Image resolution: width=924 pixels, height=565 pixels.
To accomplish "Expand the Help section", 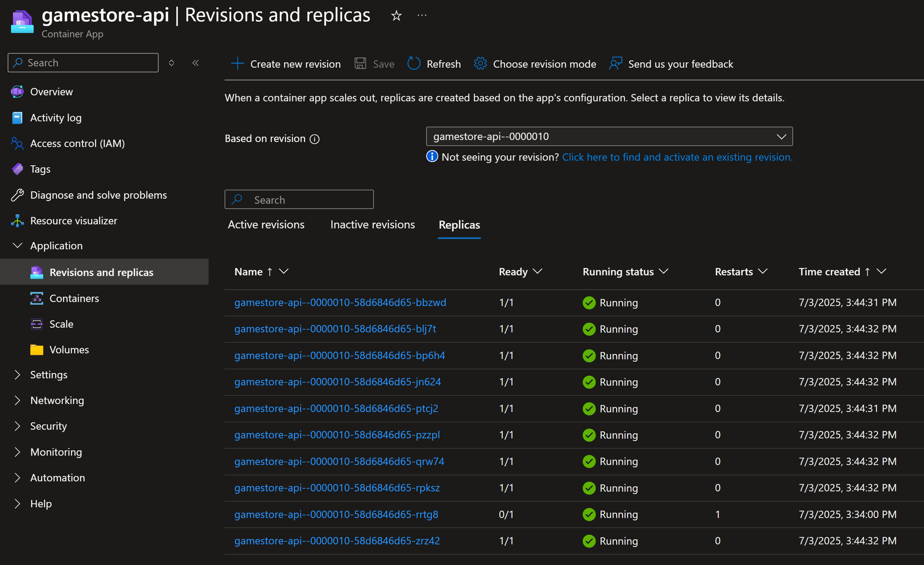I will tap(17, 503).
